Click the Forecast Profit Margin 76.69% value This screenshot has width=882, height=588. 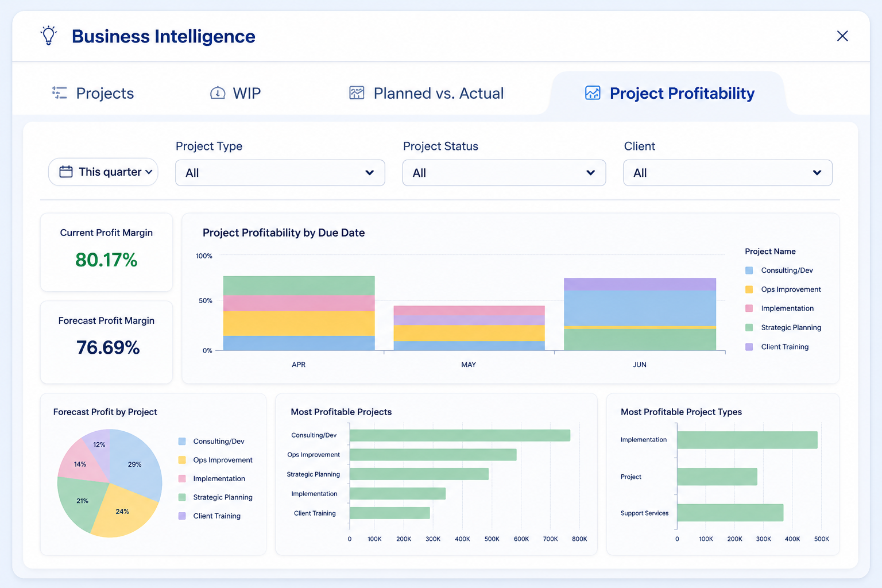click(x=108, y=347)
